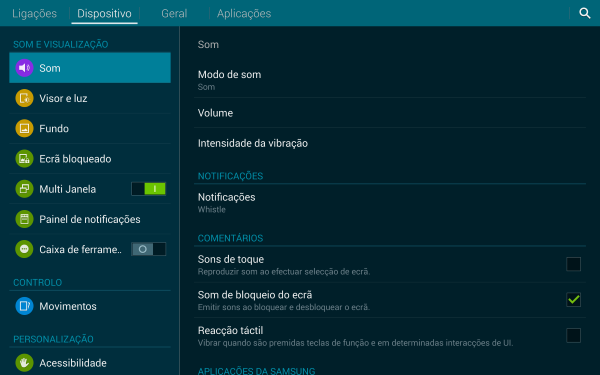Tap Reacção táctil title text
600x375 pixels.
click(230, 330)
